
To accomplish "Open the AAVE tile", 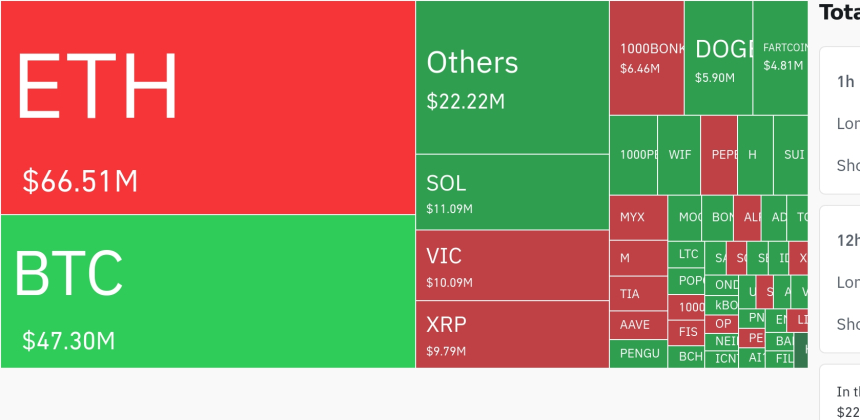I will (x=638, y=325).
